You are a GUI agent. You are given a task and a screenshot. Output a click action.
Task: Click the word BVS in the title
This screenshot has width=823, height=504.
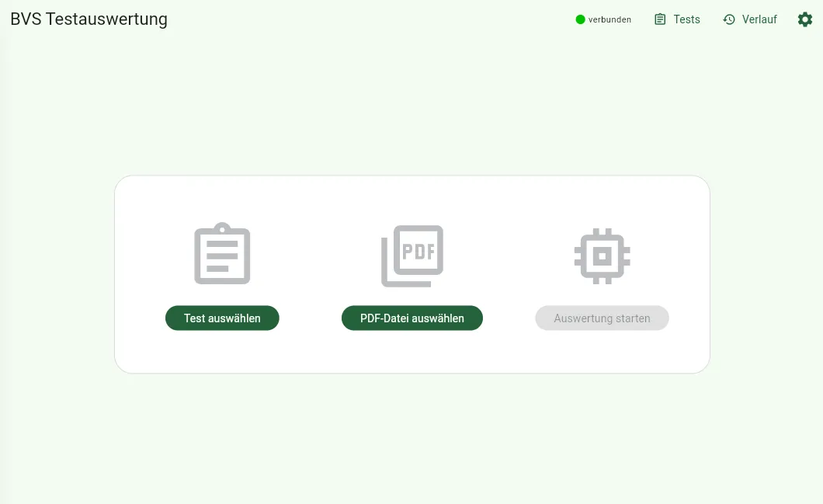tap(26, 19)
